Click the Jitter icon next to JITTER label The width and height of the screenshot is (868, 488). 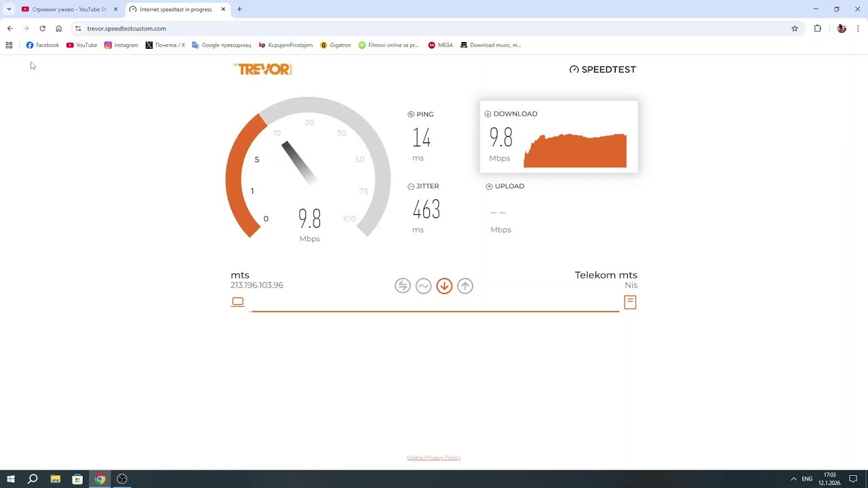pyautogui.click(x=411, y=186)
